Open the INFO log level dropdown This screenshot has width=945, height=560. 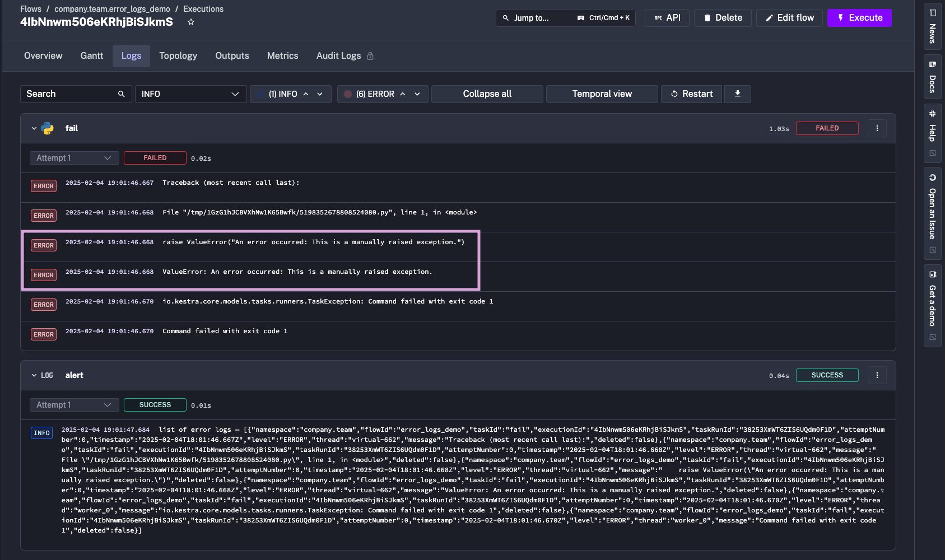190,94
